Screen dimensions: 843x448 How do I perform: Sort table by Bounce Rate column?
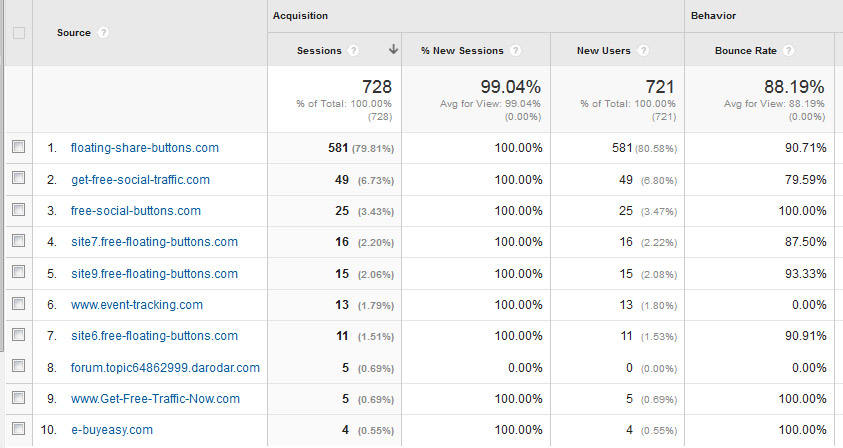pos(747,50)
